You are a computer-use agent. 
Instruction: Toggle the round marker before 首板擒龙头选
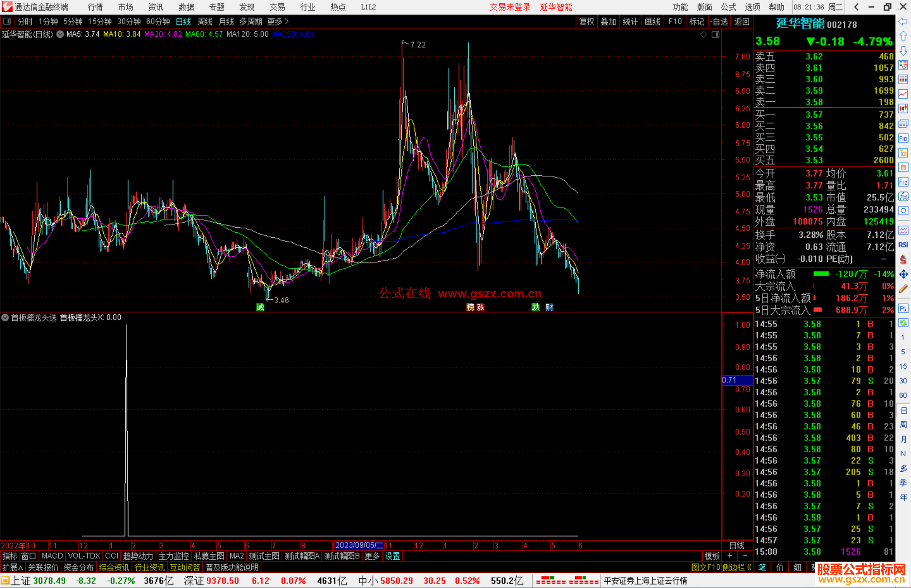tap(5, 317)
